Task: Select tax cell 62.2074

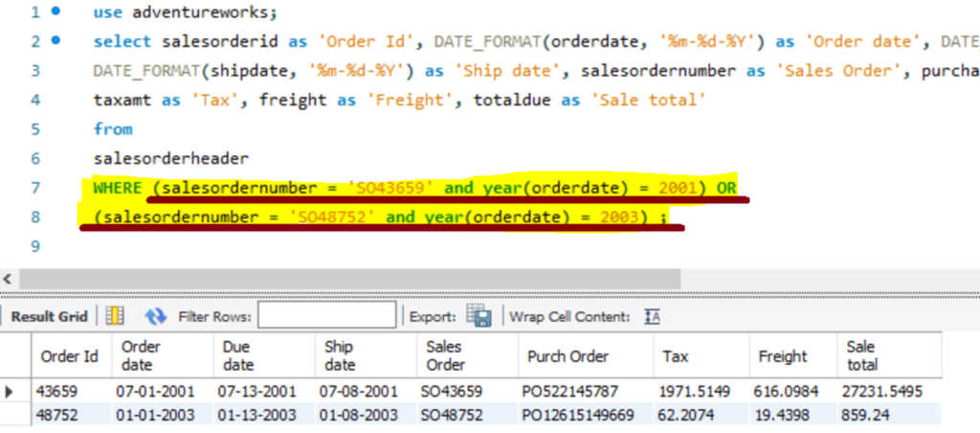Action: [702, 414]
